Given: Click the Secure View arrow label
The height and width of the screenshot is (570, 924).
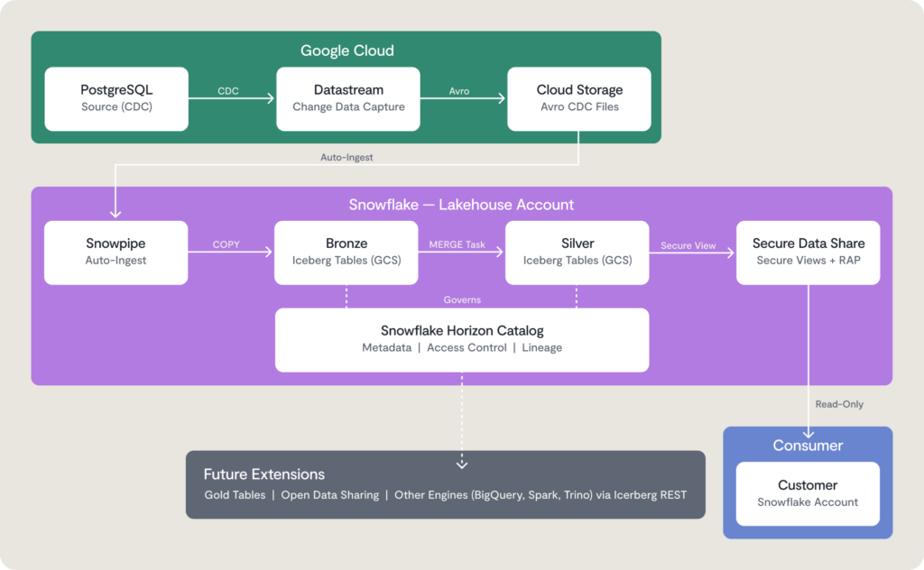Looking at the screenshot, I should point(688,245).
